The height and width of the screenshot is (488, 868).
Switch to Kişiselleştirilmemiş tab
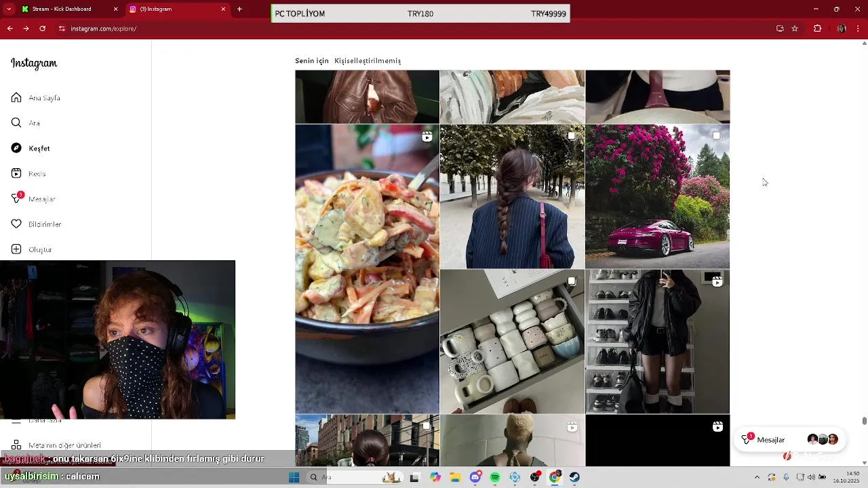pyautogui.click(x=368, y=61)
